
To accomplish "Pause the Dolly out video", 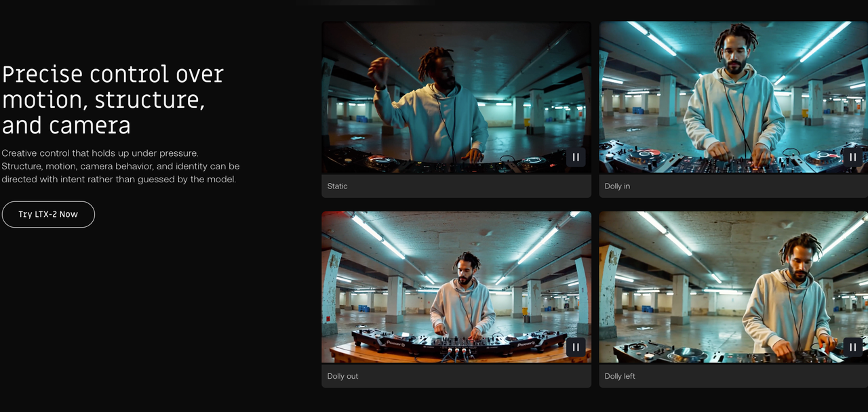I will (576, 347).
